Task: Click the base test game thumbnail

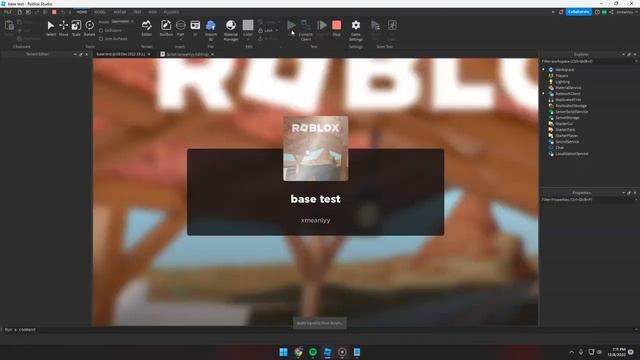Action: coord(316,149)
